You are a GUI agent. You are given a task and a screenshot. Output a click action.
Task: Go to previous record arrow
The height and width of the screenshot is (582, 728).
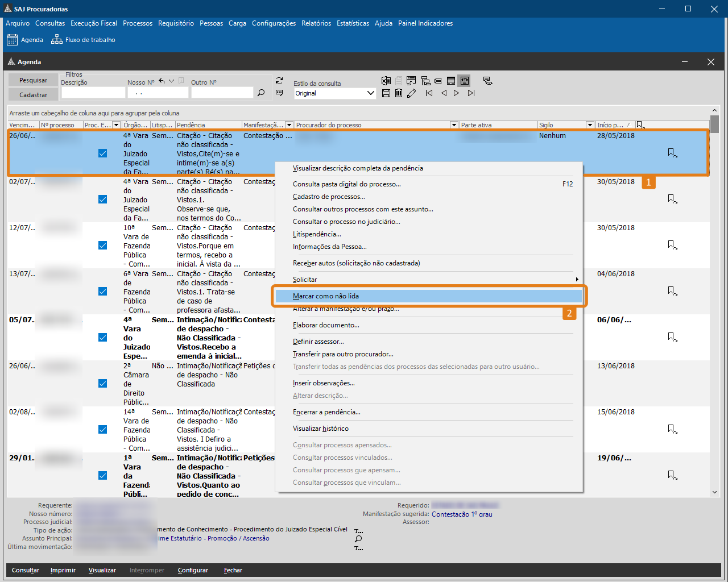pyautogui.click(x=444, y=93)
